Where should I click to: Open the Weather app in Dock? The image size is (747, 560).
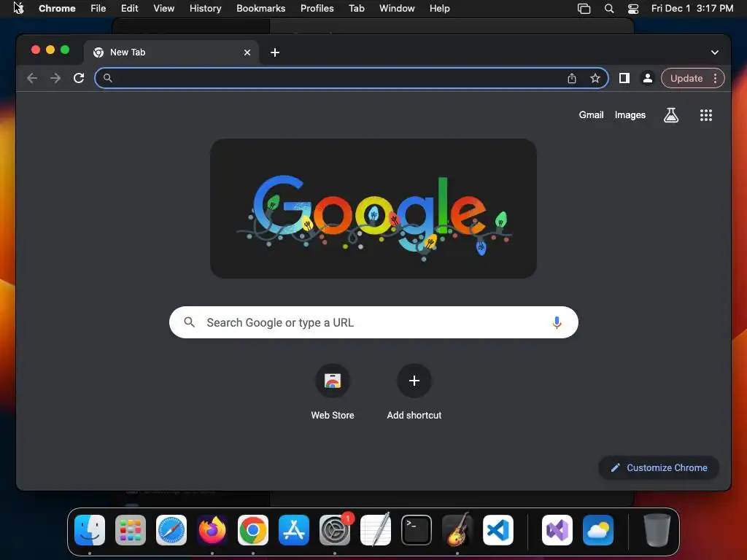(598, 530)
